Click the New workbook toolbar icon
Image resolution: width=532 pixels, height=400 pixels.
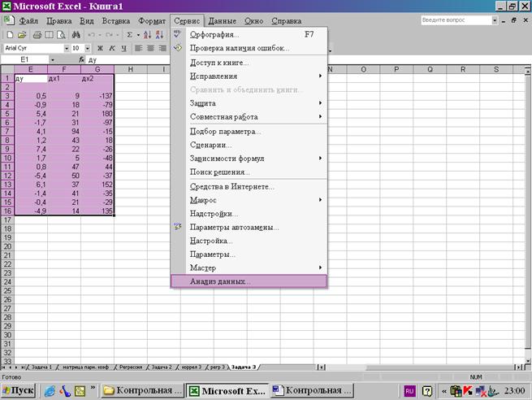click(x=10, y=35)
